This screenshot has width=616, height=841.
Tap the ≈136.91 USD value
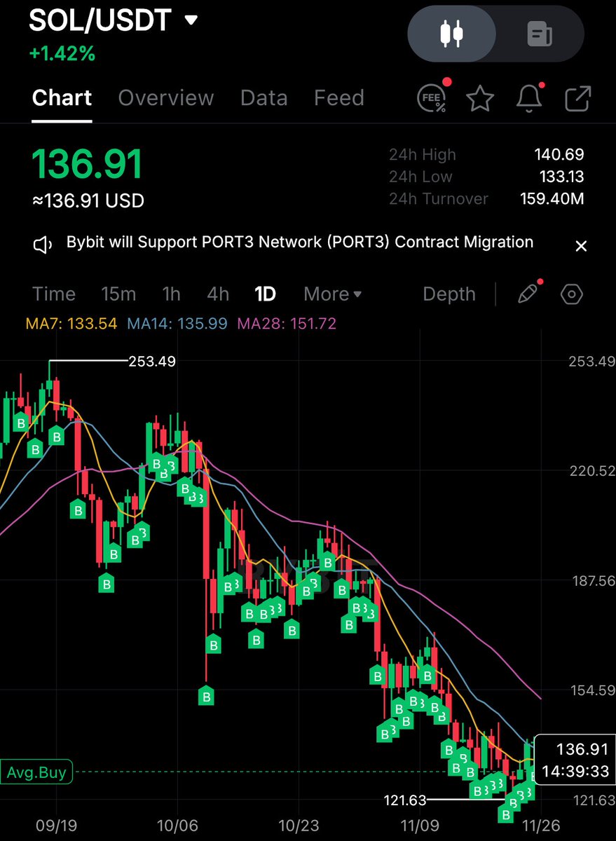click(88, 201)
